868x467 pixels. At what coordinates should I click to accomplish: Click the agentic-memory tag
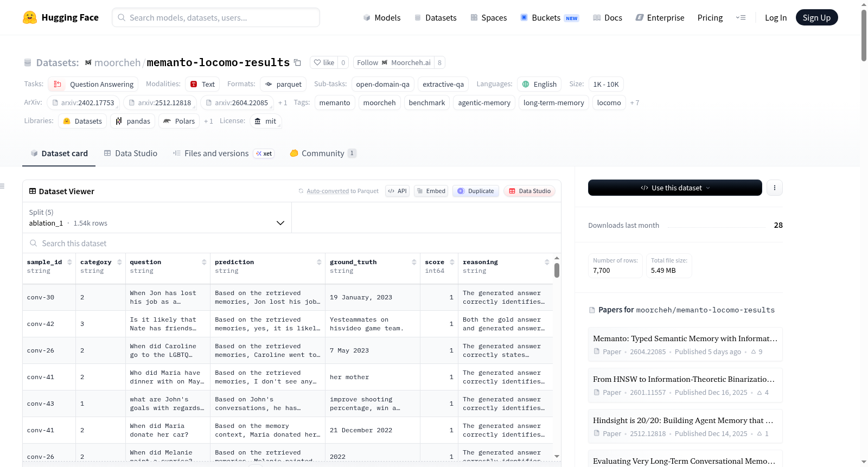484,103
